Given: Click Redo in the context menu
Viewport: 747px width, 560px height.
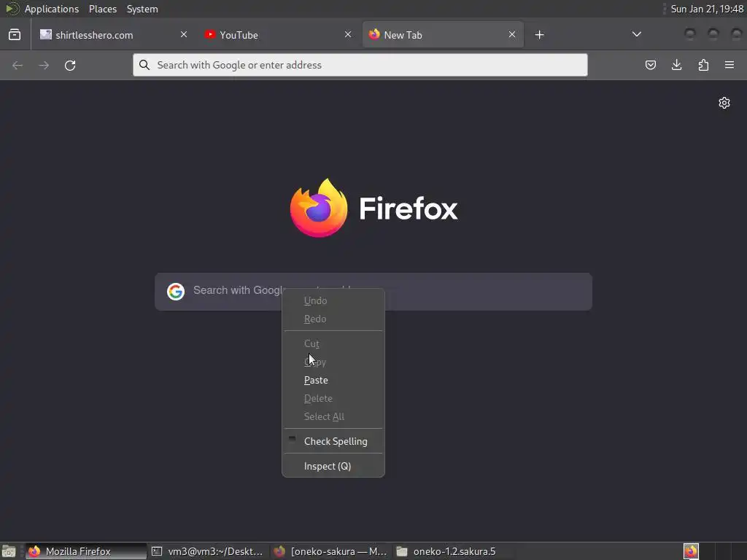Looking at the screenshot, I should [333, 319].
